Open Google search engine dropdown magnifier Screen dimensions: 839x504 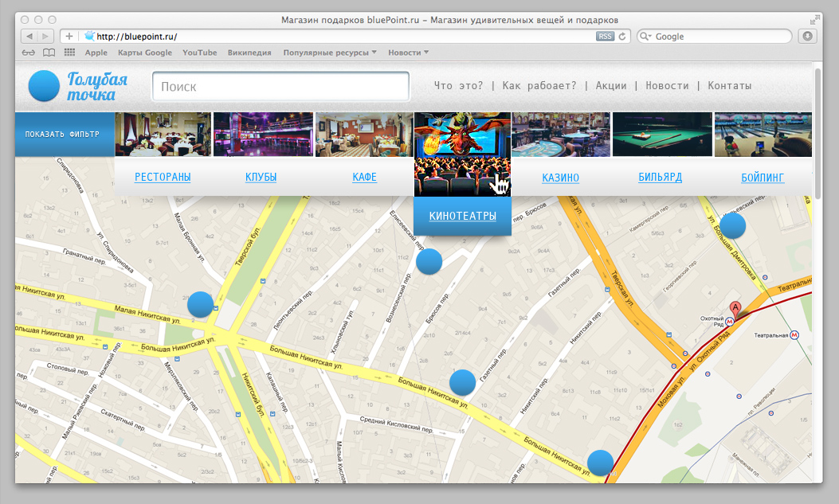[x=645, y=36]
